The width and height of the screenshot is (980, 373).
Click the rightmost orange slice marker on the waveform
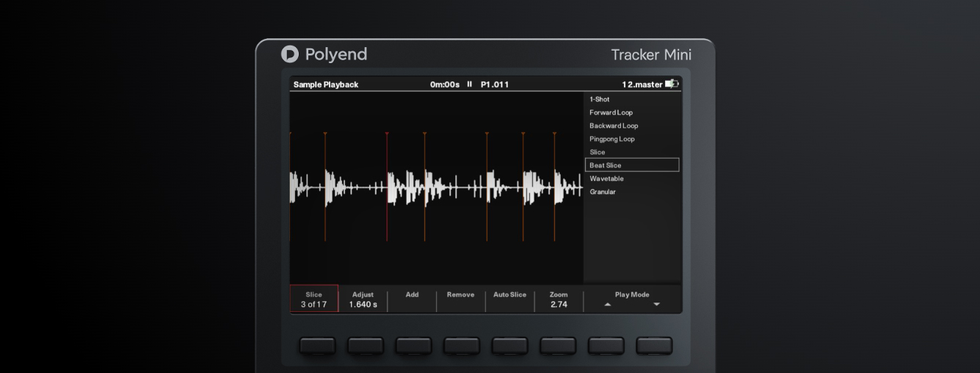point(554,186)
